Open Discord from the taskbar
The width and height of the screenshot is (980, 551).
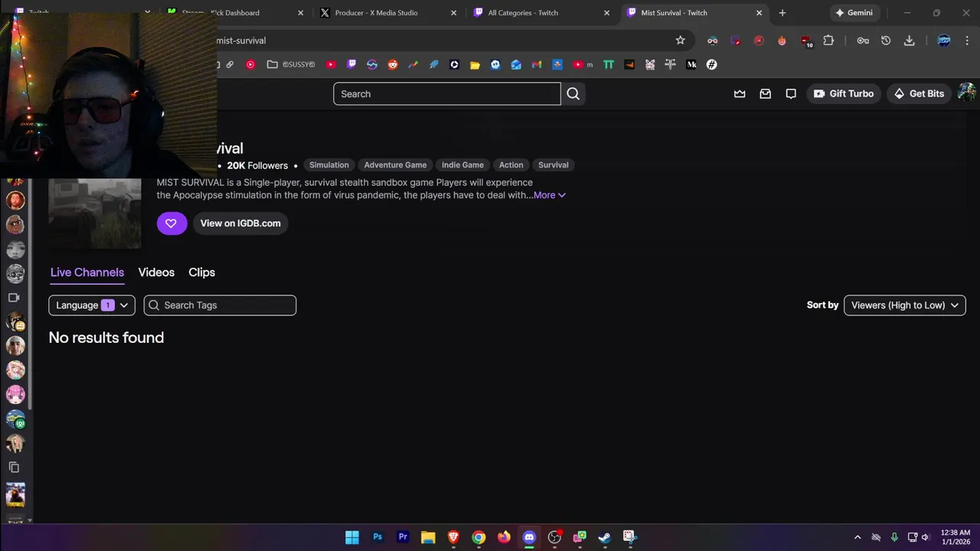pyautogui.click(x=529, y=537)
